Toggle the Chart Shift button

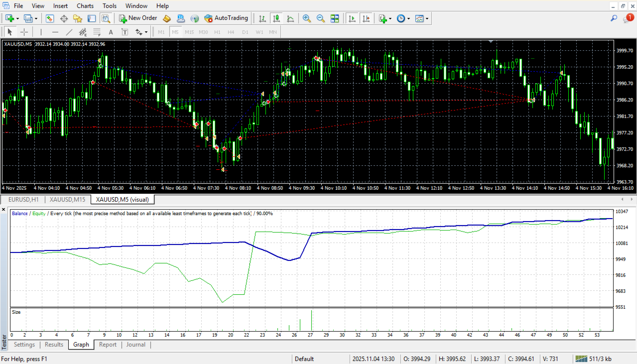(366, 18)
